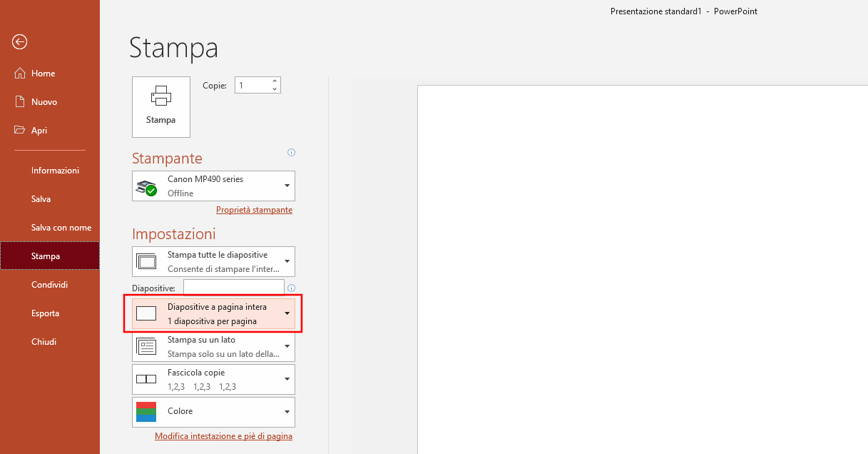Click the Home house icon
Viewport: 868px width, 454px height.
pyautogui.click(x=20, y=74)
